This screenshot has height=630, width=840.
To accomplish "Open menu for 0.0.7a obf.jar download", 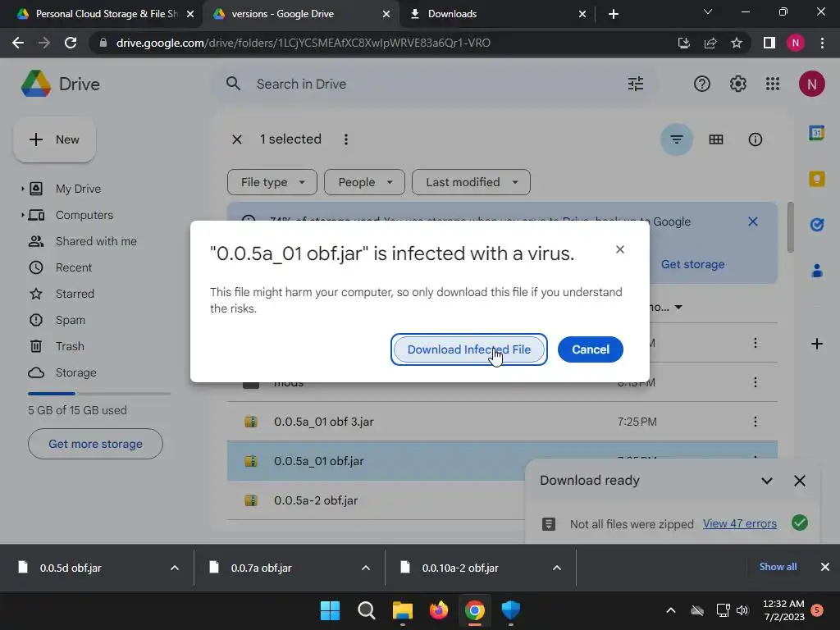I will (366, 568).
